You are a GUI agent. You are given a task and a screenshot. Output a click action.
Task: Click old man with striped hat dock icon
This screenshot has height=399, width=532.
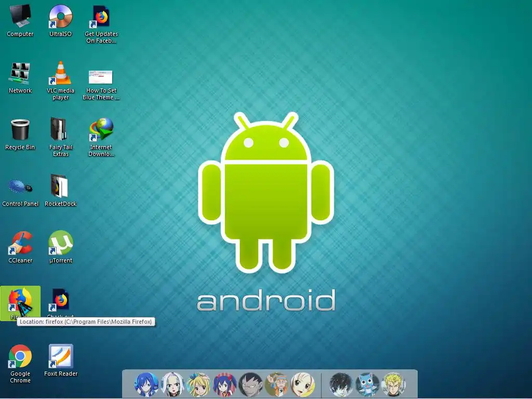(277, 385)
